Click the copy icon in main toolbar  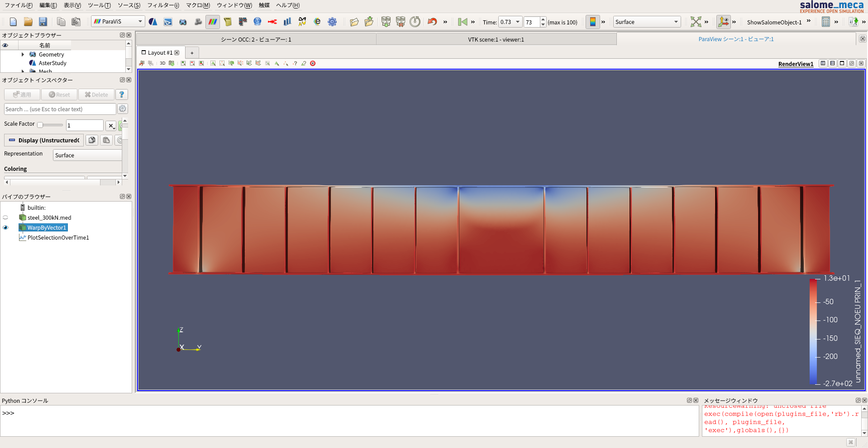click(x=61, y=22)
